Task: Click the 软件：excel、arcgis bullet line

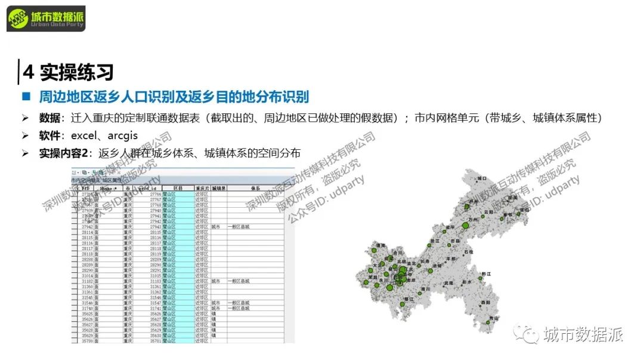Action: [x=88, y=136]
